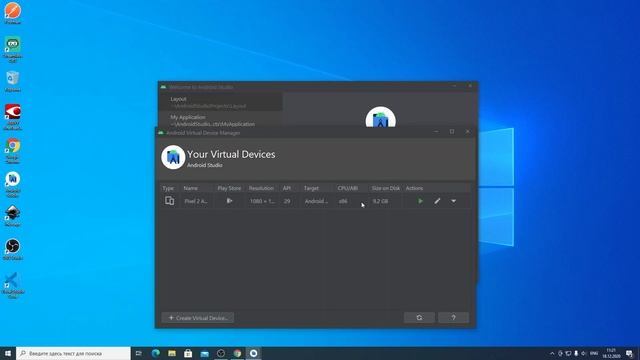This screenshot has height=360, width=640.
Task: Open My Application project in the Welcome window
Action: (220, 120)
